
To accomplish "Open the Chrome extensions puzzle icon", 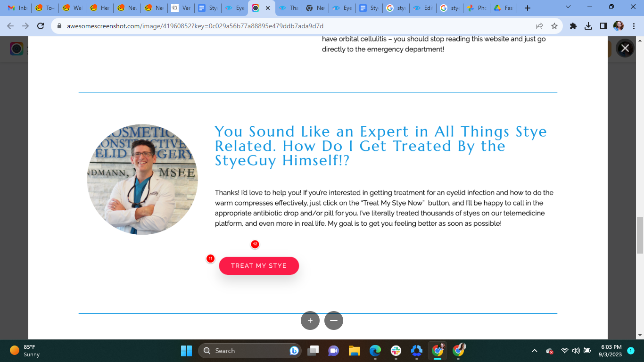I will pyautogui.click(x=573, y=26).
